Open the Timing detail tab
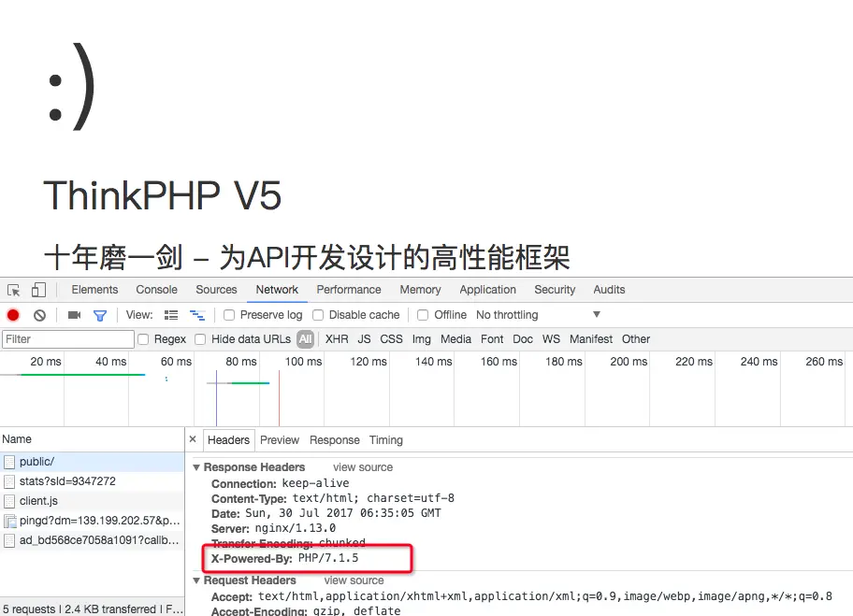The image size is (853, 616). pyautogui.click(x=386, y=440)
